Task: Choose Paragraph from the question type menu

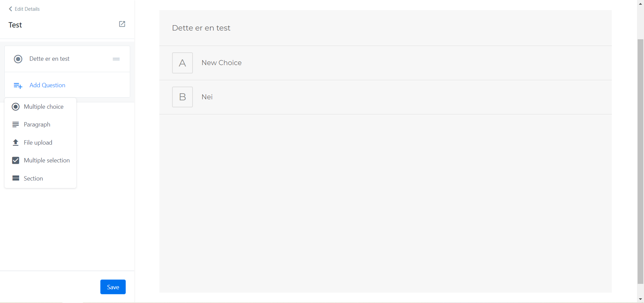Action: (x=37, y=124)
